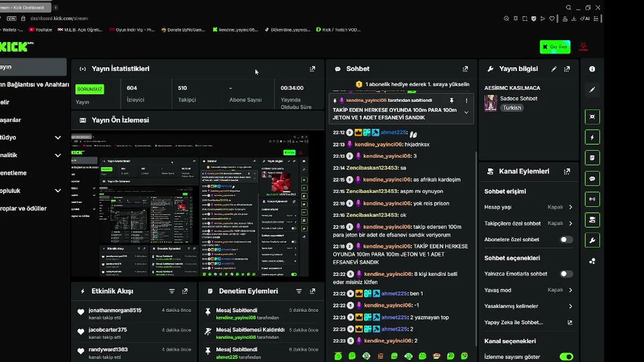Click the Sadece Sohbet category thumbnail
This screenshot has height=362, width=644.
coord(491,103)
